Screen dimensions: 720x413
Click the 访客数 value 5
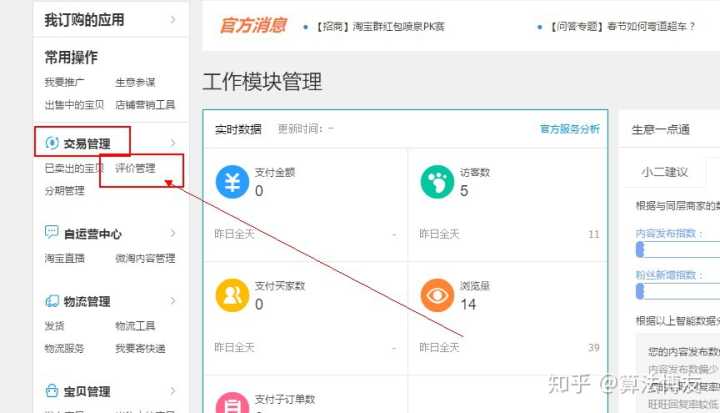[464, 191]
